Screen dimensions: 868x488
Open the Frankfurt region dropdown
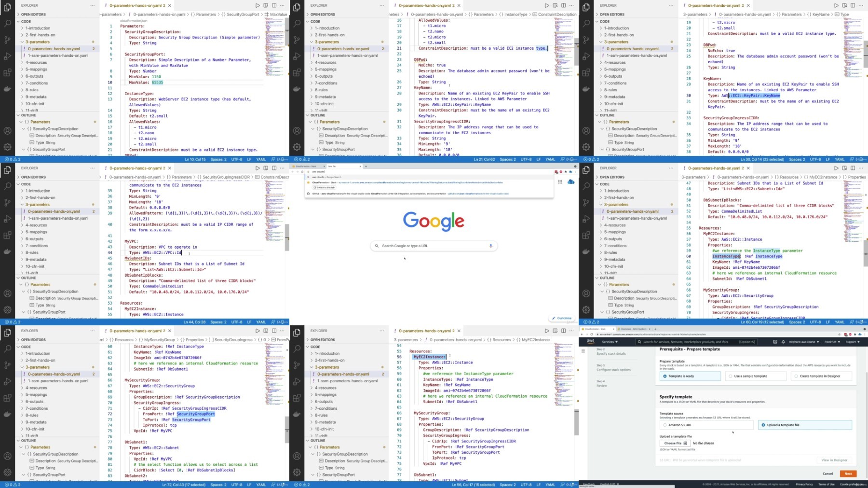tap(832, 342)
